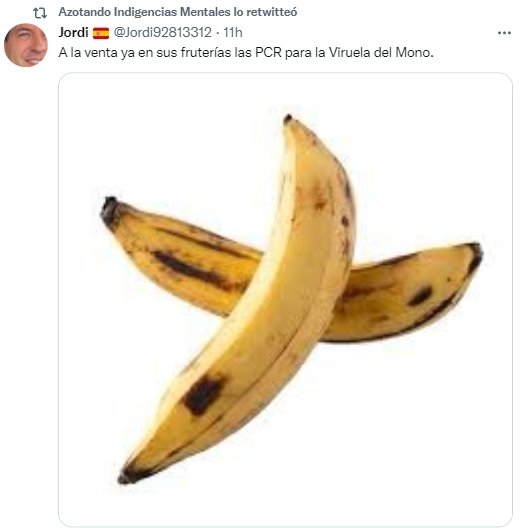Click the retweet arrows icon above the tweet
524x528 pixels.
click(x=40, y=13)
